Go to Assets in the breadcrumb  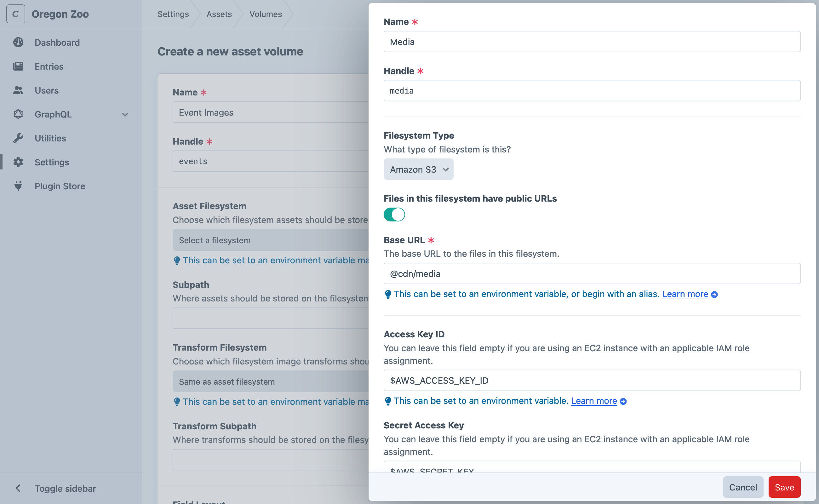[x=219, y=14]
